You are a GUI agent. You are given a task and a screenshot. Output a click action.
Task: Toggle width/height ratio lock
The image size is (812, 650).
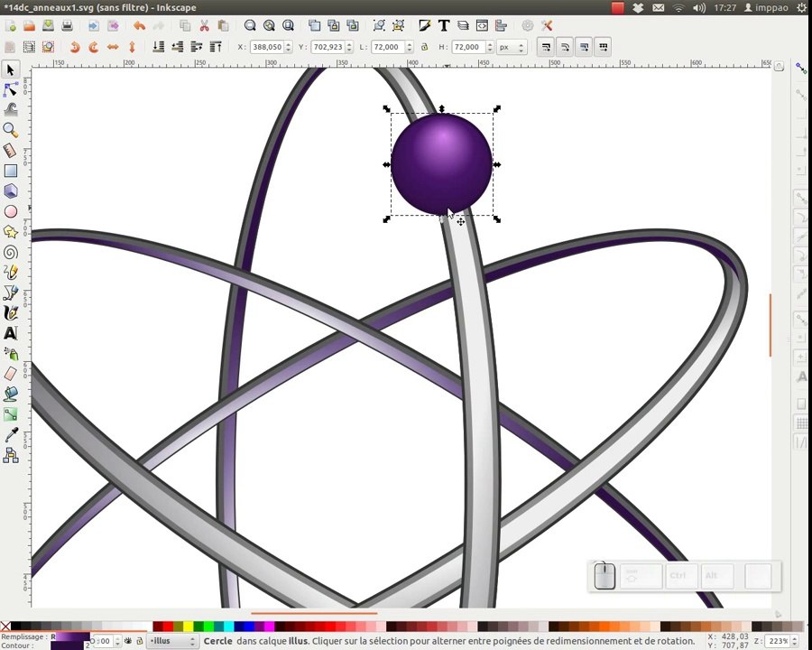click(x=425, y=47)
